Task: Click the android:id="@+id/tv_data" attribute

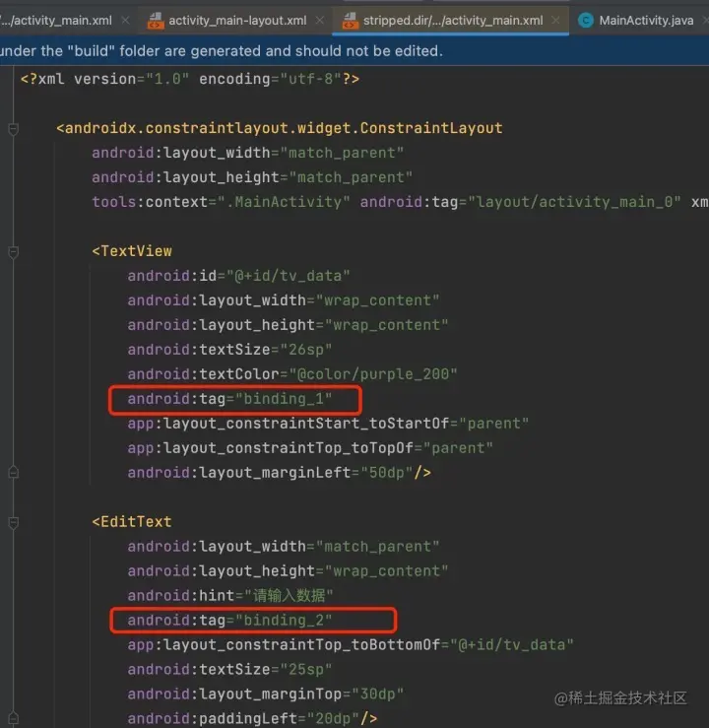Action: pos(239,276)
